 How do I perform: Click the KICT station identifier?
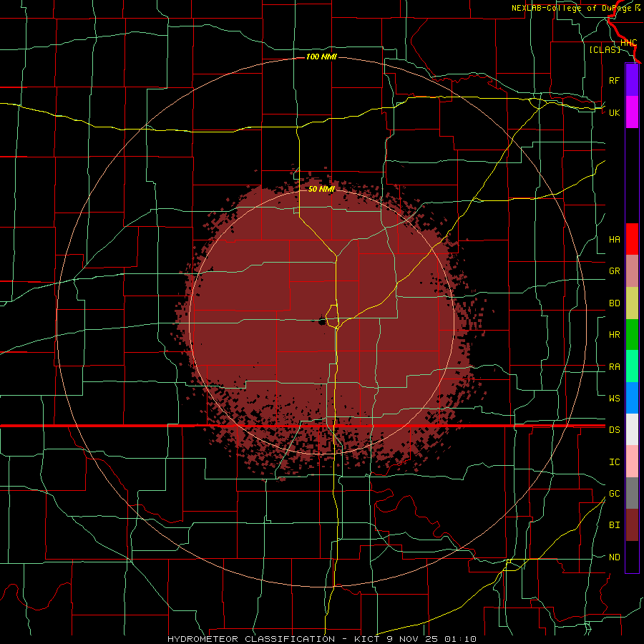tap(366, 639)
